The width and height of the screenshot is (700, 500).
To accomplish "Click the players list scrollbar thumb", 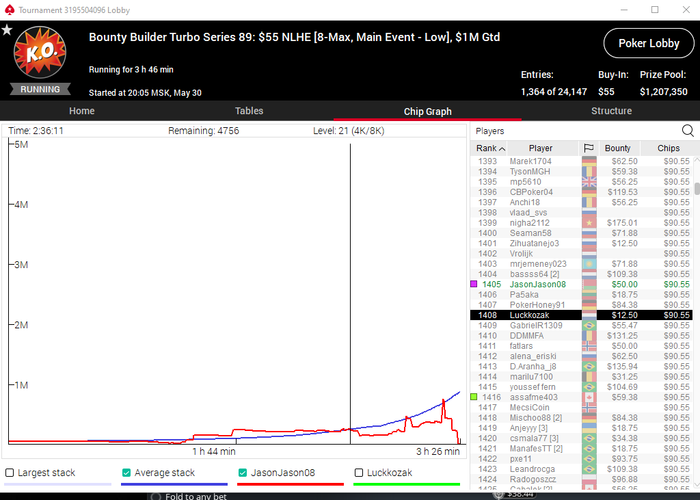I will click(x=697, y=188).
